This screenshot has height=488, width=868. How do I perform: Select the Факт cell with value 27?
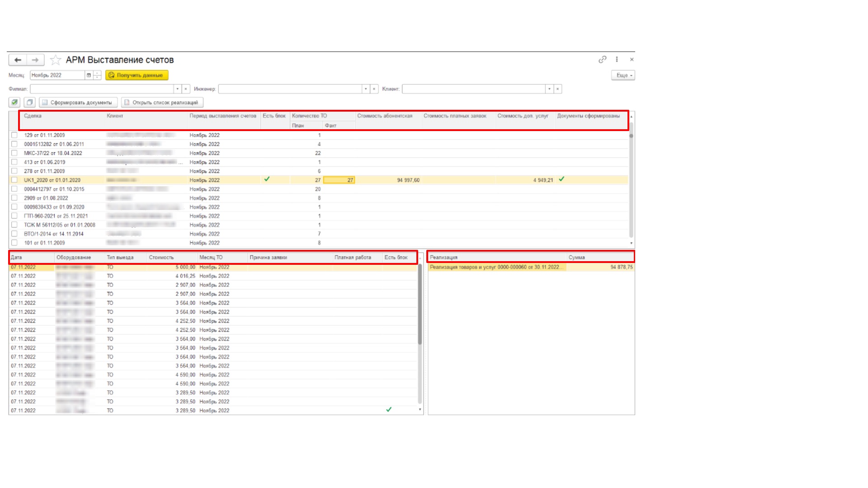(339, 180)
